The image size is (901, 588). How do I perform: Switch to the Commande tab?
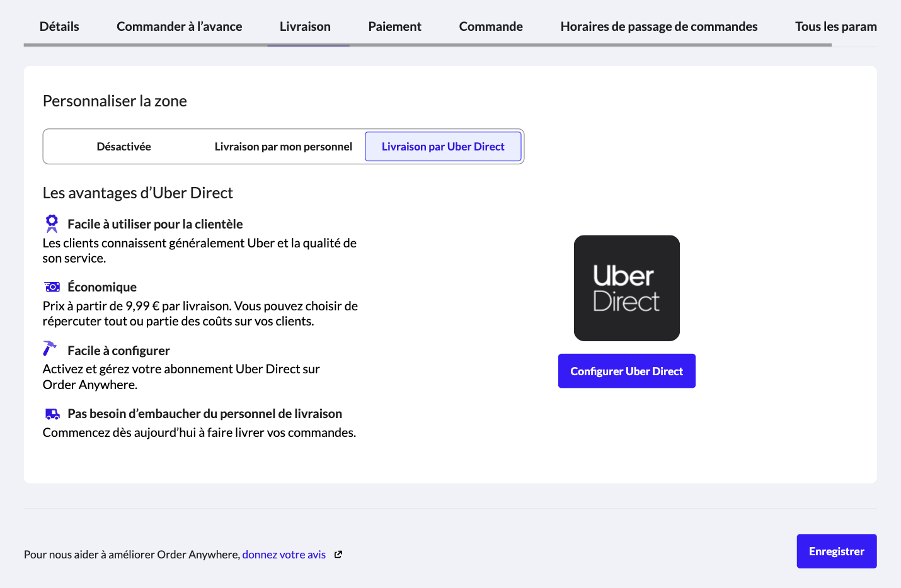click(x=491, y=26)
